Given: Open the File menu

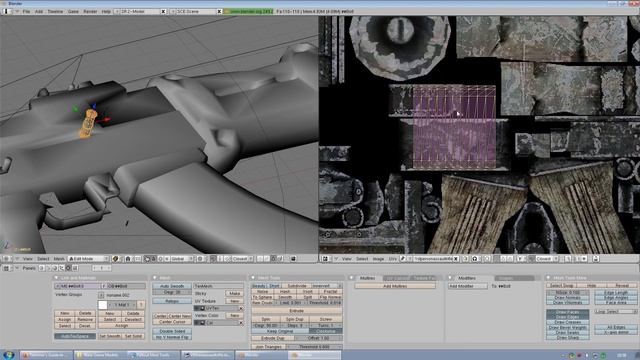Looking at the screenshot, I should pyautogui.click(x=27, y=11).
